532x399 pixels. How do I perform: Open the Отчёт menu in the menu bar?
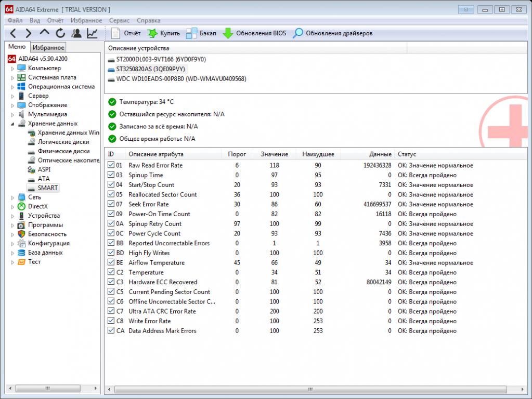[55, 20]
